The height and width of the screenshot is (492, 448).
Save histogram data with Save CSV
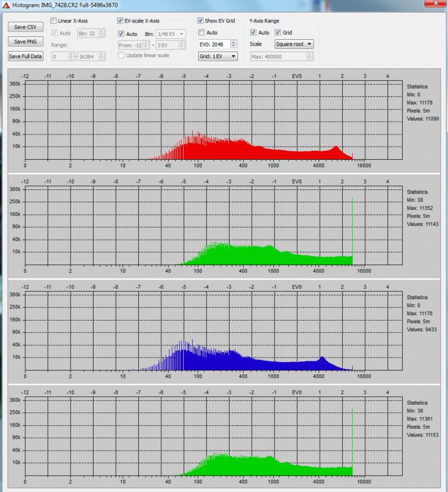point(25,27)
